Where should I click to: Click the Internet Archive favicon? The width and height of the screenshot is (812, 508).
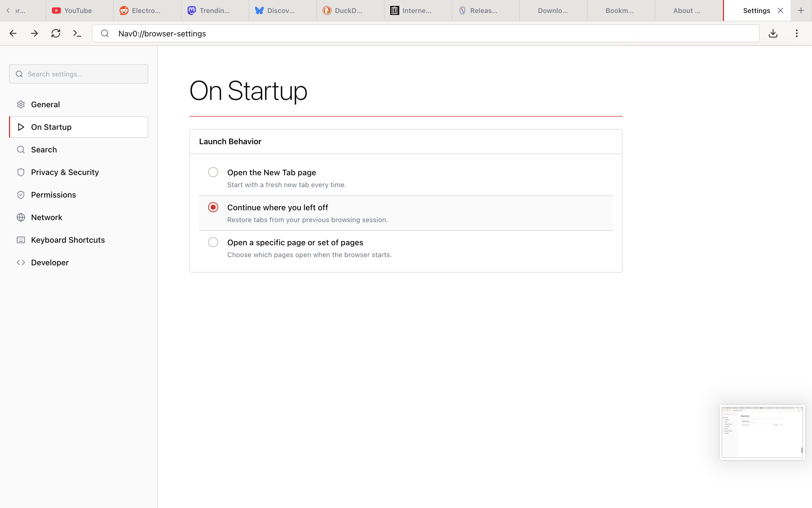coord(395,10)
